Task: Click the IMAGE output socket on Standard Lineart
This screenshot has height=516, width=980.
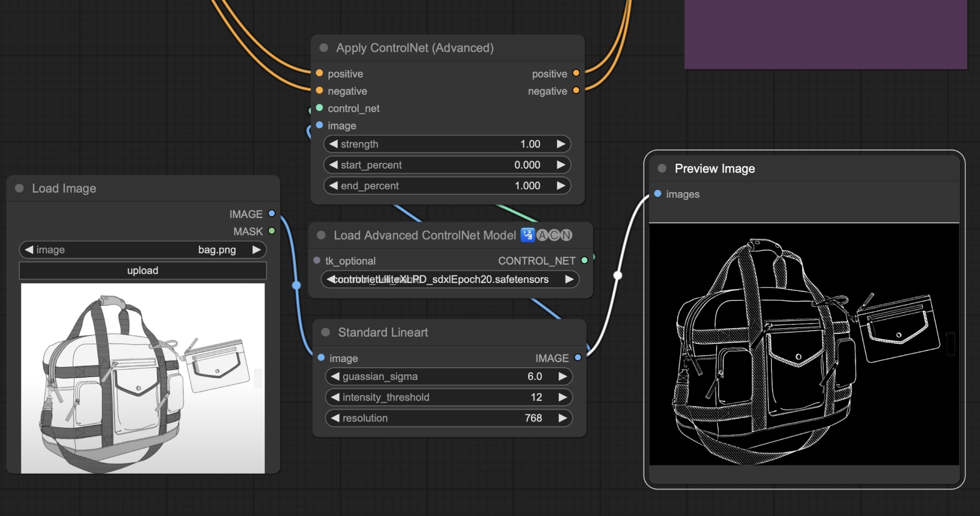Action: click(578, 358)
